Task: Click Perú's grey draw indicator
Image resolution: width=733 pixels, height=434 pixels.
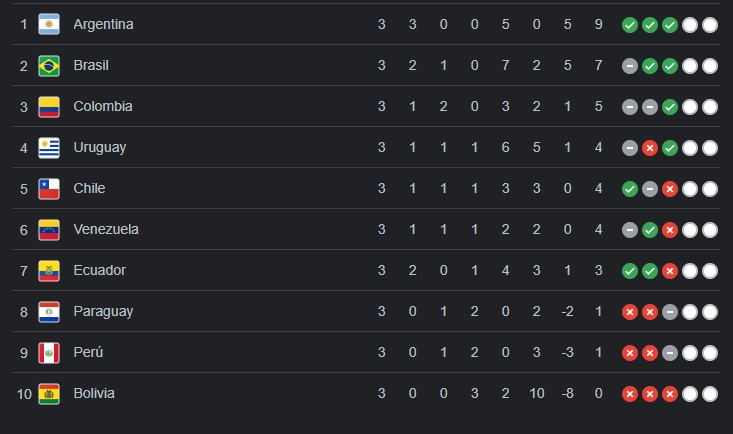Action: point(670,353)
